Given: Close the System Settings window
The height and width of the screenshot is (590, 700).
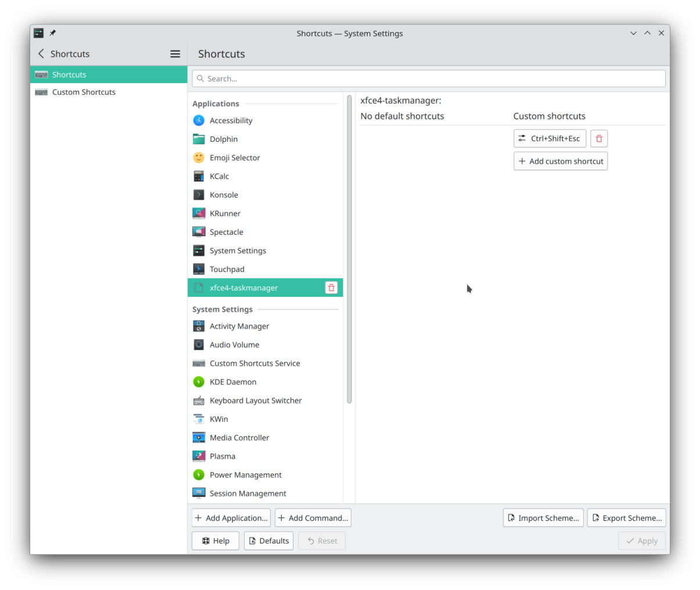Looking at the screenshot, I should click(x=661, y=33).
